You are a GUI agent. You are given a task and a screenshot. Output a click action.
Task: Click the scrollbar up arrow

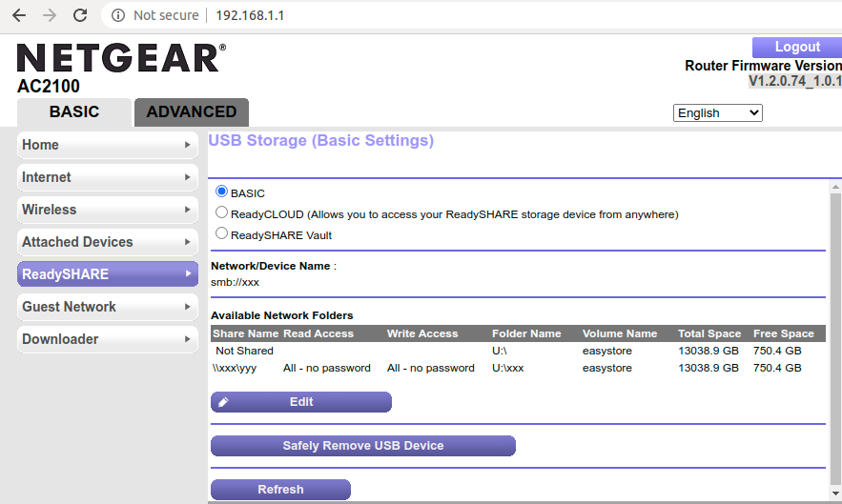tap(835, 187)
